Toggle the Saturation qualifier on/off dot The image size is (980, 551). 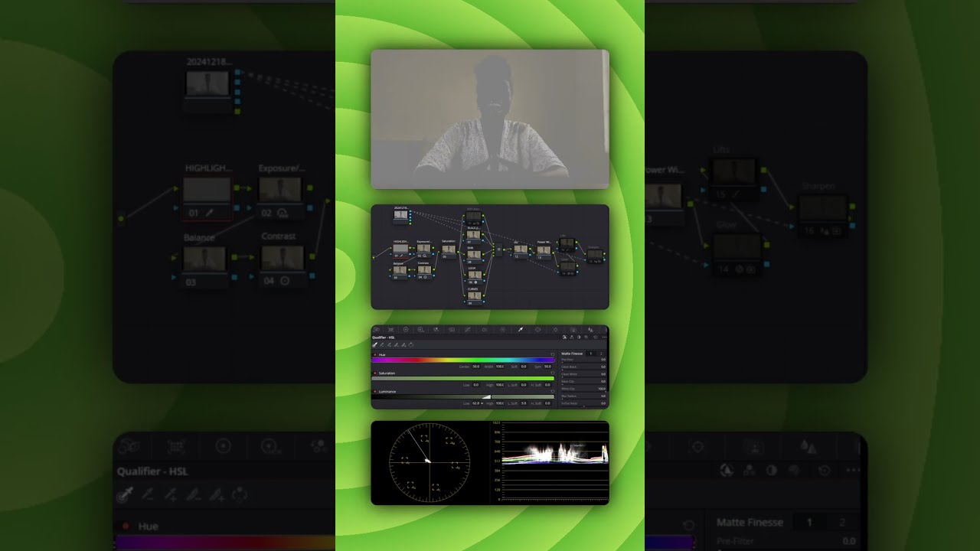pos(374,373)
